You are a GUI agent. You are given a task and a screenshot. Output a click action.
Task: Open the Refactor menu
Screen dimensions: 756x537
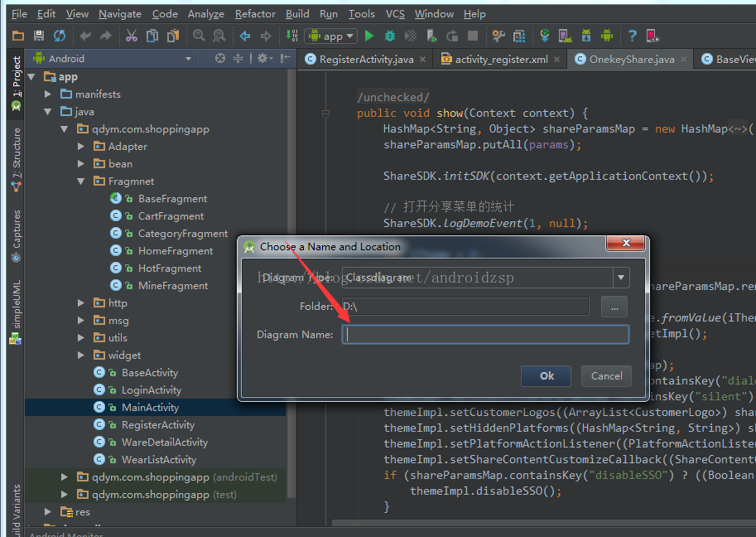click(255, 14)
